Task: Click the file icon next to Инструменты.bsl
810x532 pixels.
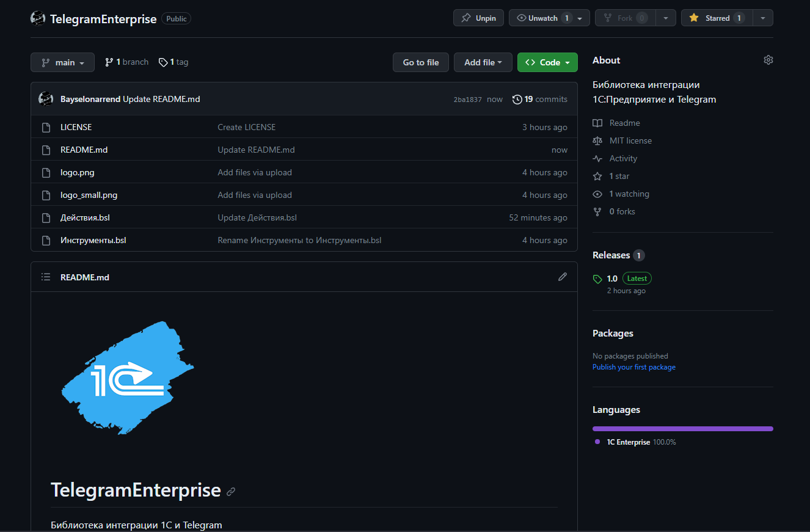Action: tap(46, 240)
